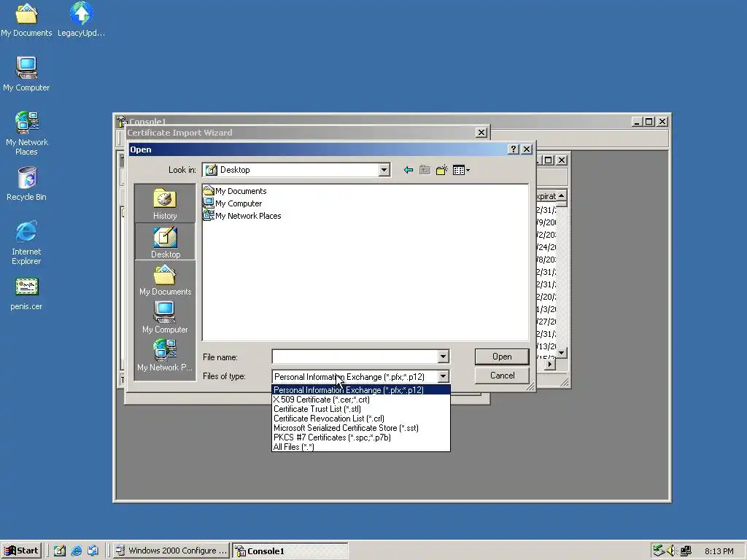Screen dimensions: 747x560
Task: Click the safely remove hardware tray icon
Action: click(x=659, y=551)
